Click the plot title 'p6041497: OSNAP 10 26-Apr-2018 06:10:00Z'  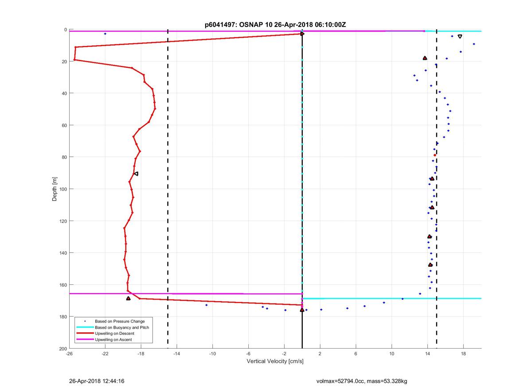coord(275,25)
